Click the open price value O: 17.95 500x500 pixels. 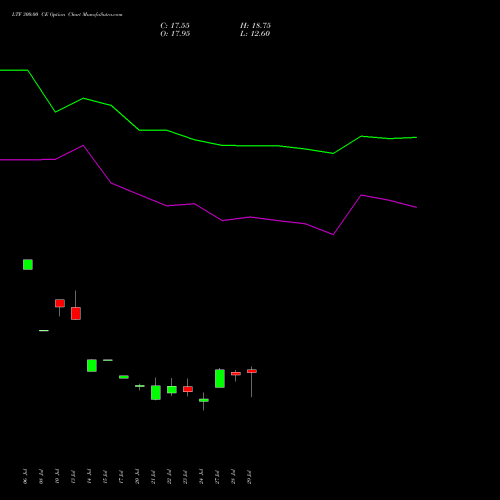click(x=175, y=34)
